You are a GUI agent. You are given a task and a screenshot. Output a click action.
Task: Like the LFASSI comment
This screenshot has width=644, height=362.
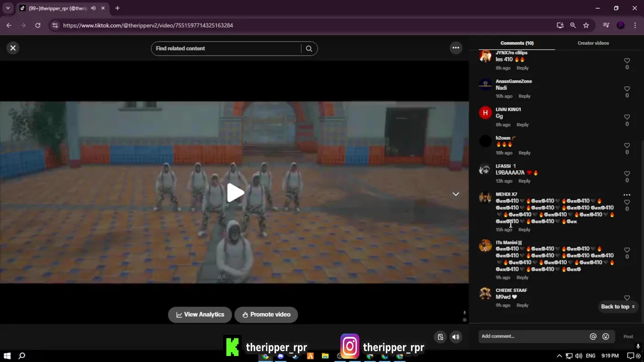(x=627, y=174)
